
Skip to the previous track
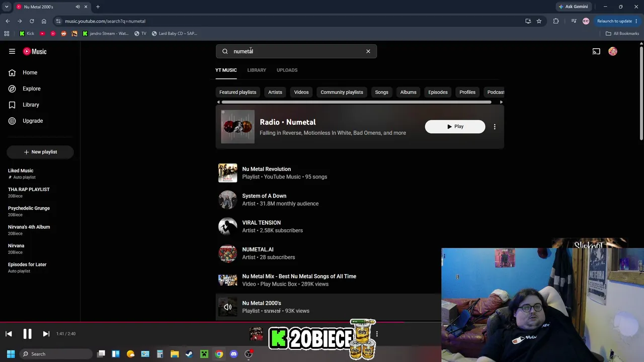click(x=9, y=334)
